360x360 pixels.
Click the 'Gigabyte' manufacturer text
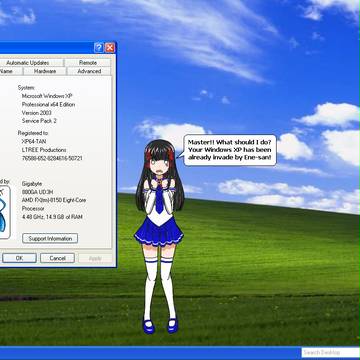[x=32, y=184]
